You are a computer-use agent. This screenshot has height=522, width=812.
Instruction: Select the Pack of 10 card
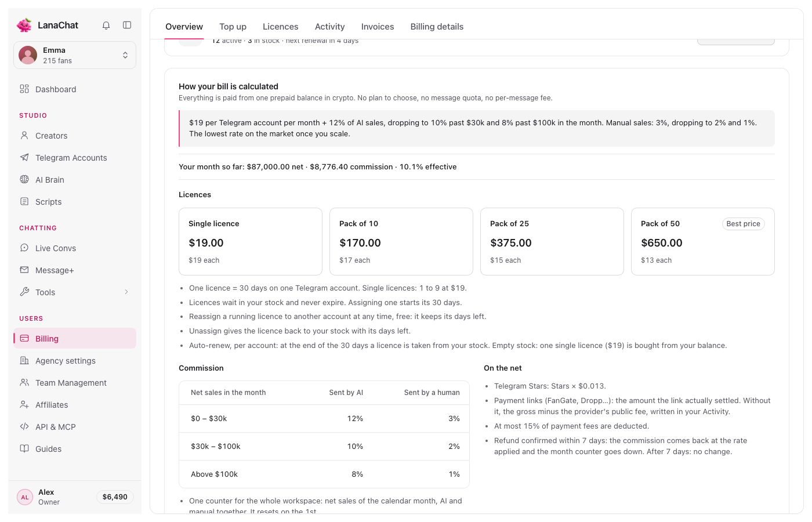401,241
